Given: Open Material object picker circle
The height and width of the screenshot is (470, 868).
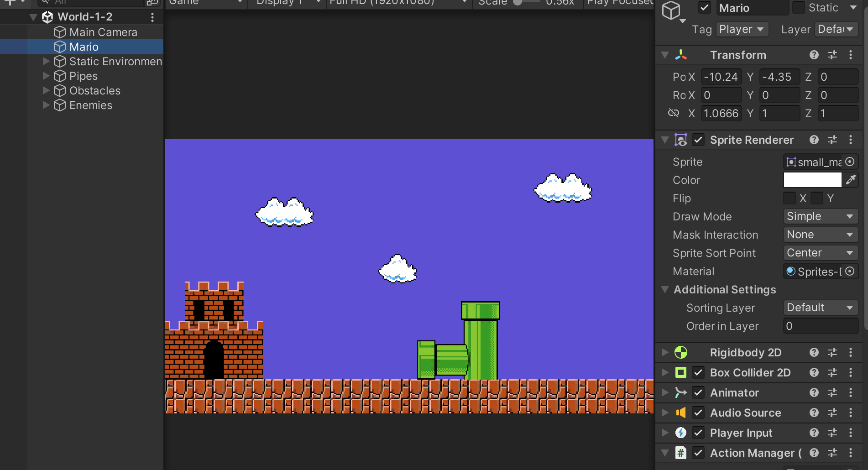Looking at the screenshot, I should point(850,271).
